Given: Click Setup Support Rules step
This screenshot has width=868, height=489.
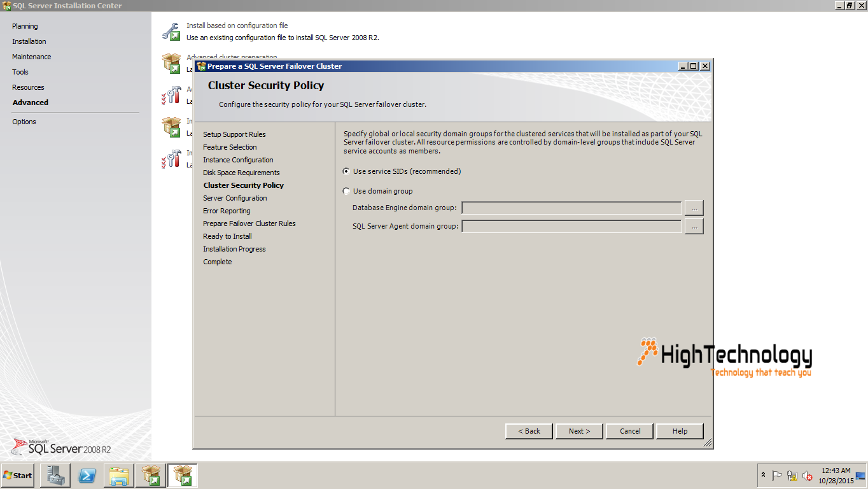Looking at the screenshot, I should point(234,134).
